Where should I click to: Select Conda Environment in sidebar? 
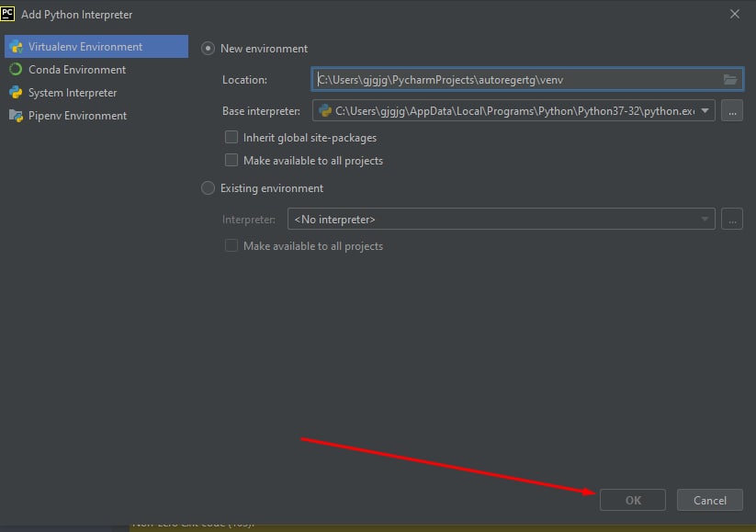[x=96, y=70]
